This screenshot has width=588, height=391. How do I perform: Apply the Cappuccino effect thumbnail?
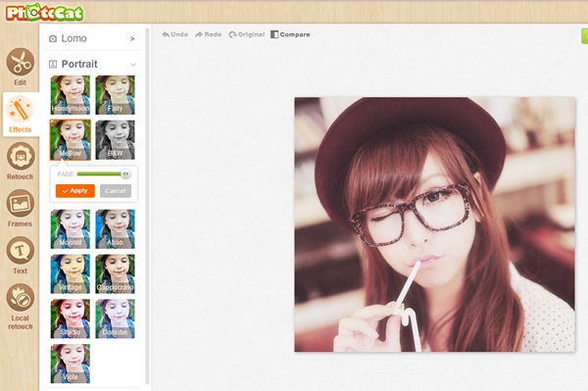tap(115, 274)
